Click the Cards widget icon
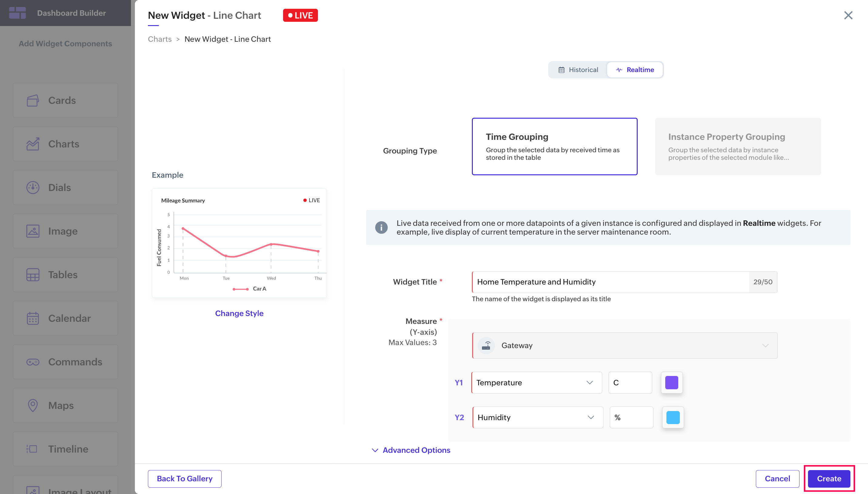This screenshot has height=494, width=868. click(x=33, y=100)
